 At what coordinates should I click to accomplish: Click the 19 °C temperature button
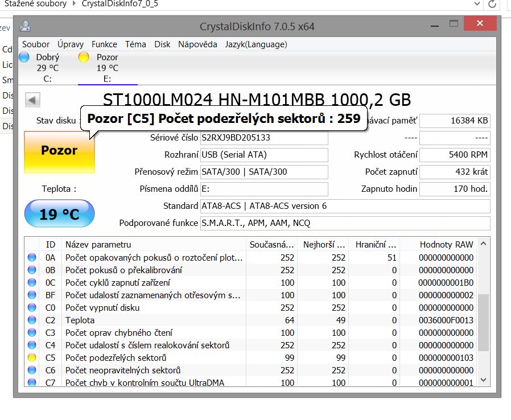pos(59,214)
